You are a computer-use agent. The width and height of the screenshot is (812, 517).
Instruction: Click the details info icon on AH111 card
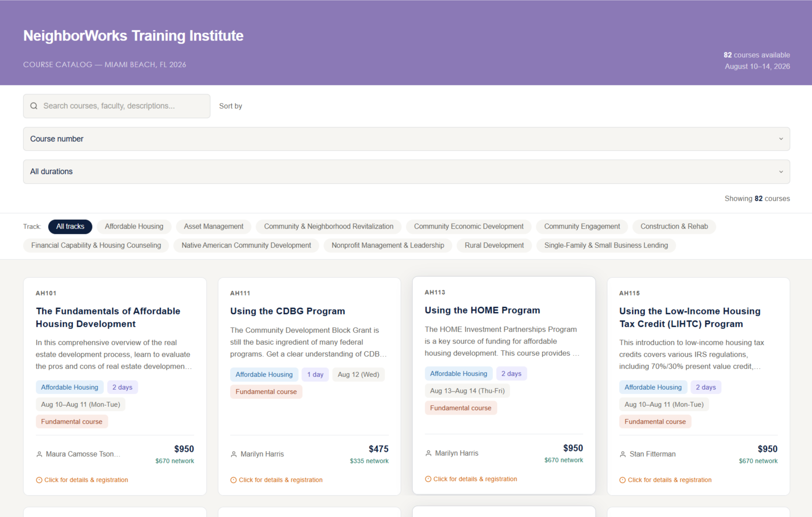[x=234, y=480]
